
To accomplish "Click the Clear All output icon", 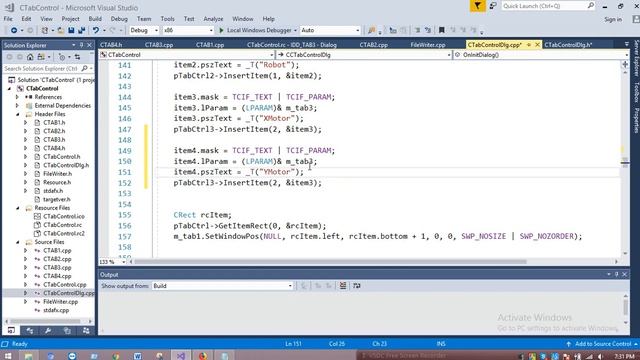I will tap(343, 286).
